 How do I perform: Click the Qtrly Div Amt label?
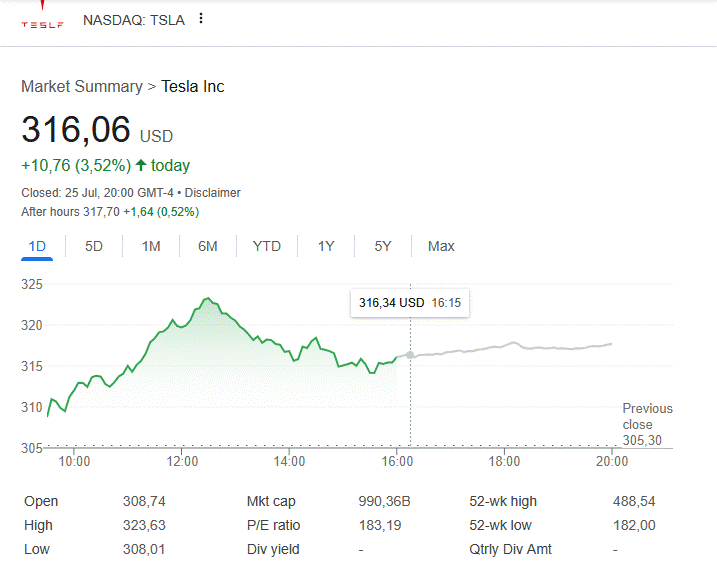tap(510, 549)
